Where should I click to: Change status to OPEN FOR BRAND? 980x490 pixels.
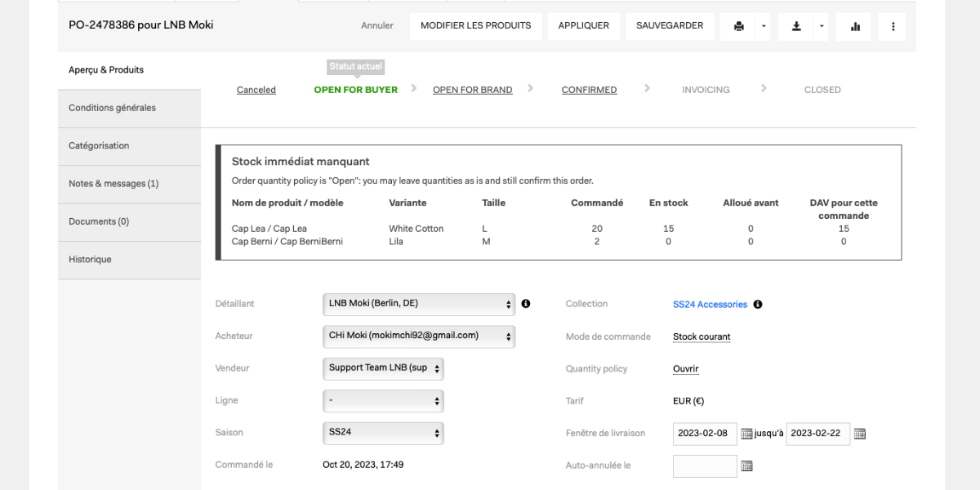tap(473, 90)
